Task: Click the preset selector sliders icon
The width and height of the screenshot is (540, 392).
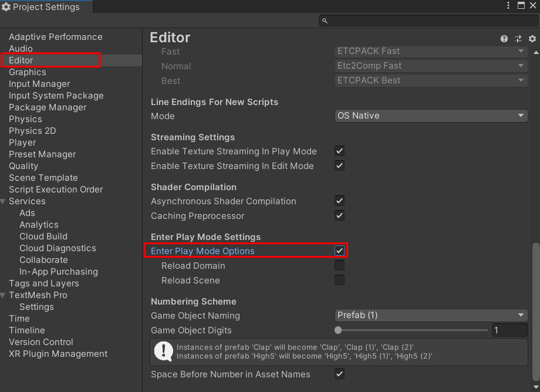Action: pyautogui.click(x=518, y=39)
